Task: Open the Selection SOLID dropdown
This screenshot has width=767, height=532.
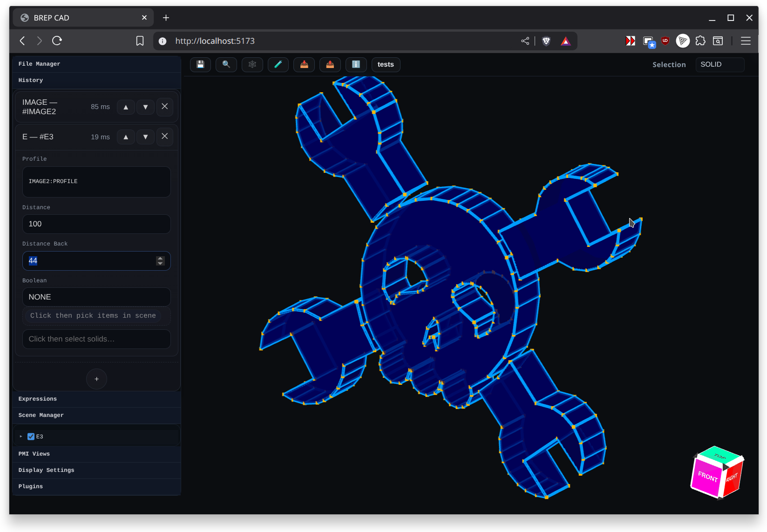Action: [719, 64]
